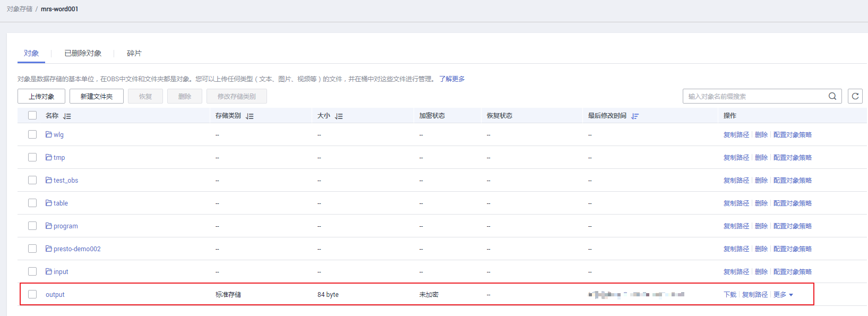Open the wlg folder icon
Image resolution: width=868 pixels, height=316 pixels.
click(49, 135)
